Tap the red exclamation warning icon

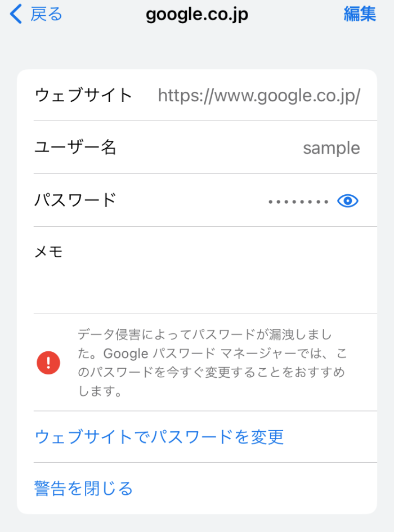tap(48, 362)
